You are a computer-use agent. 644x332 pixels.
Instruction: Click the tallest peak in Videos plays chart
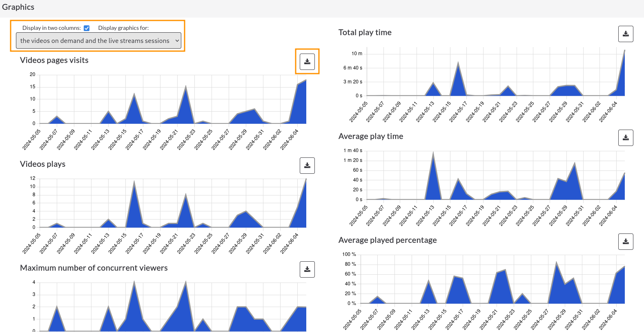[x=306, y=179]
